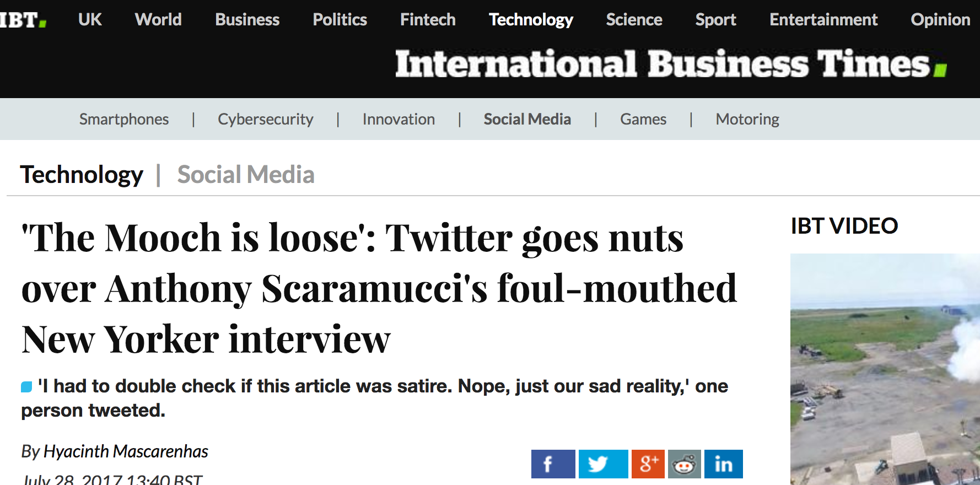Share article on Twitter icon
Viewport: 980px width, 485px height.
coord(604,464)
